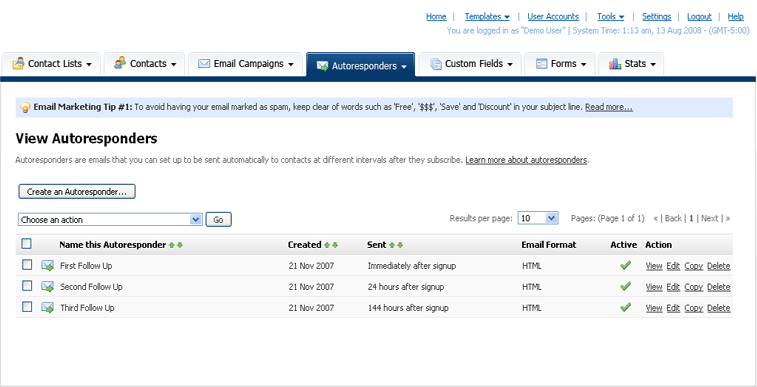Check the Second Follow Up row checkbox

point(27,286)
